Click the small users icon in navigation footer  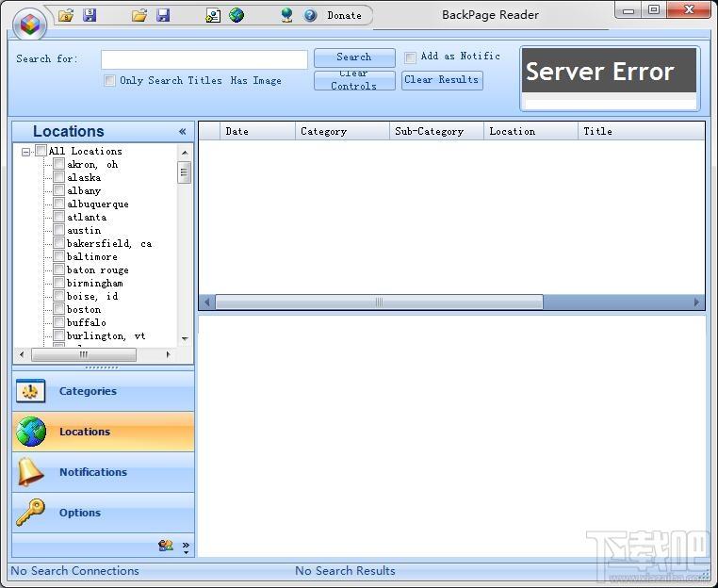(165, 545)
